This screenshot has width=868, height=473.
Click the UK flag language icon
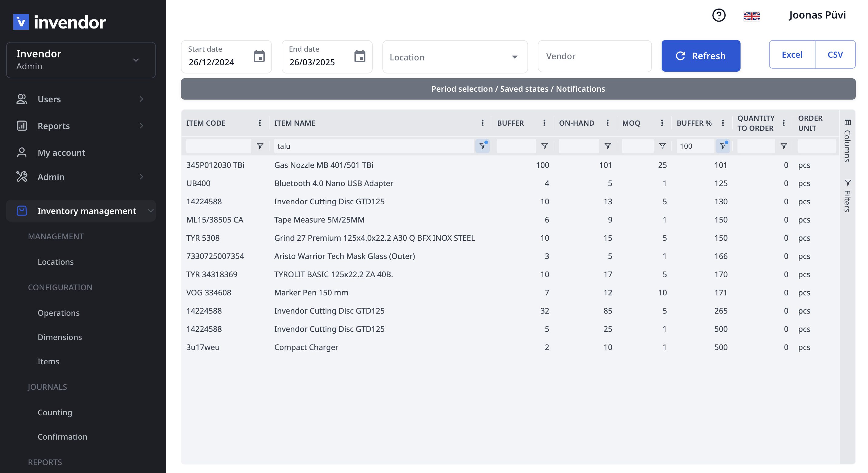(x=751, y=16)
